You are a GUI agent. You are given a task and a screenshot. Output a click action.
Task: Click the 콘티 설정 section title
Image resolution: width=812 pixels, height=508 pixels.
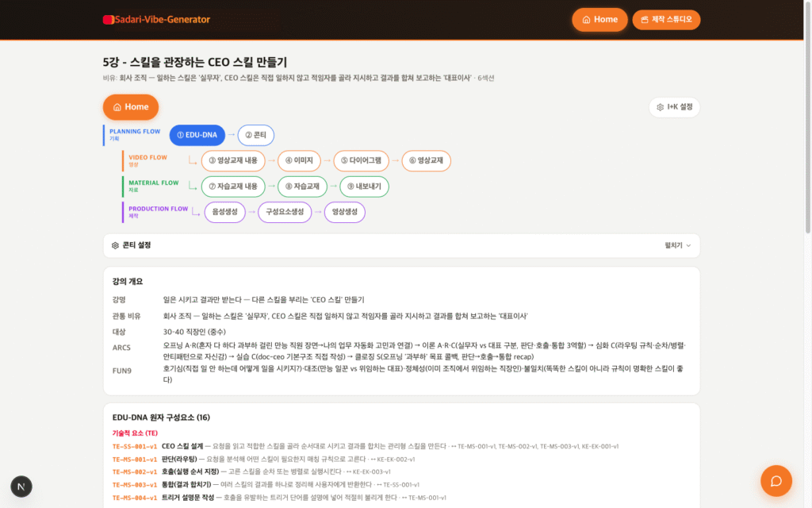coord(136,245)
